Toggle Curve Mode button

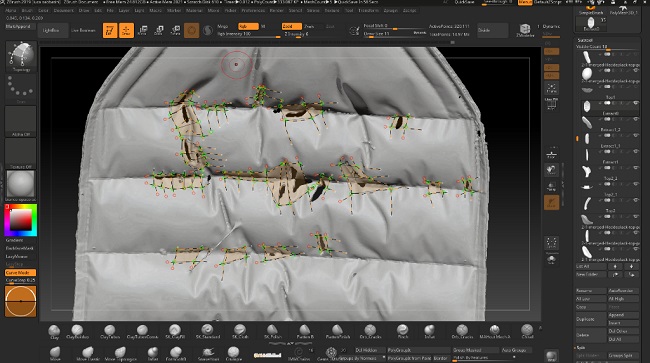(20, 273)
